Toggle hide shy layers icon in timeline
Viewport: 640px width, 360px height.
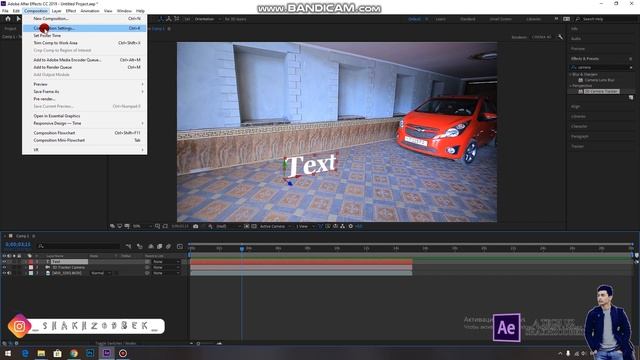151,246
